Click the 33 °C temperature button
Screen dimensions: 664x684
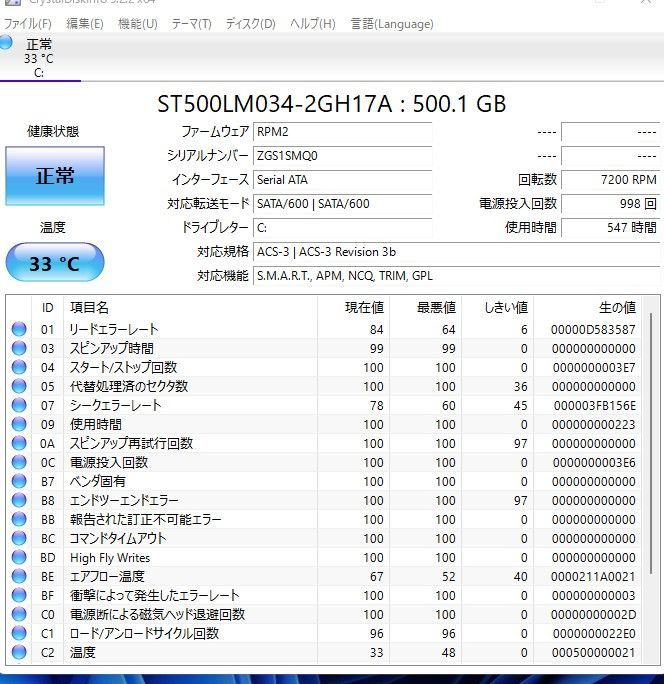pos(55,263)
